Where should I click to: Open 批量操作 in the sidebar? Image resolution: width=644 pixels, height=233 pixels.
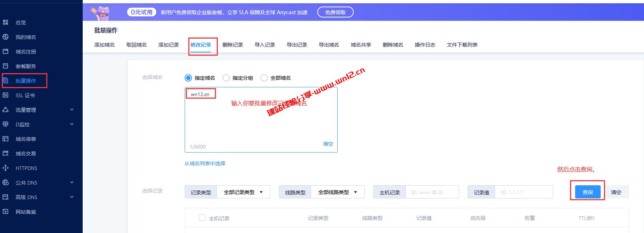tap(26, 80)
